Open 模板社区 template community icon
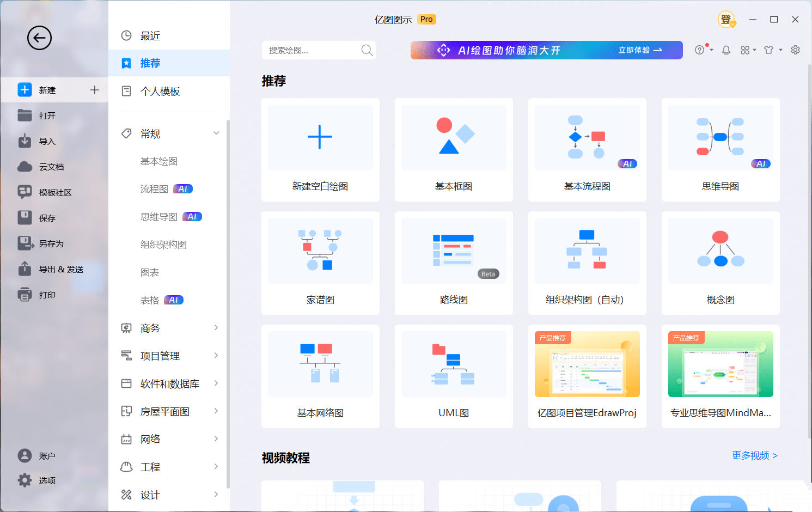The width and height of the screenshot is (812, 512). coord(25,192)
